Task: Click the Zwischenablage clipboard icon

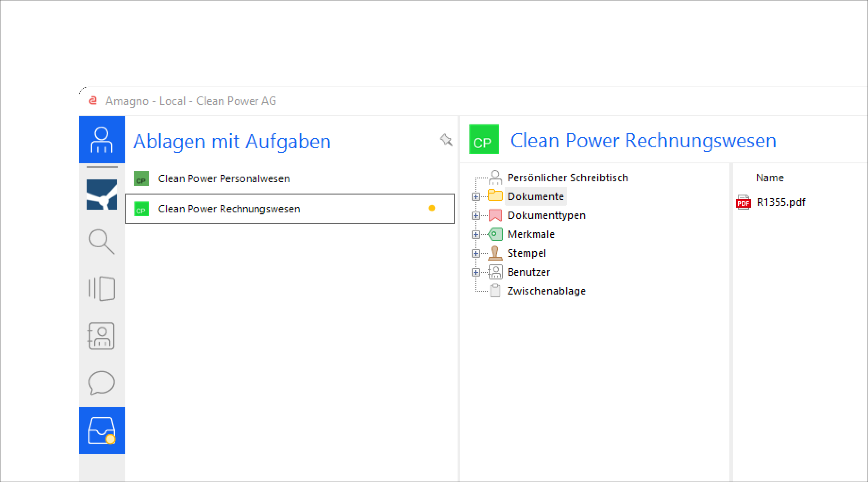Action: pyautogui.click(x=495, y=291)
